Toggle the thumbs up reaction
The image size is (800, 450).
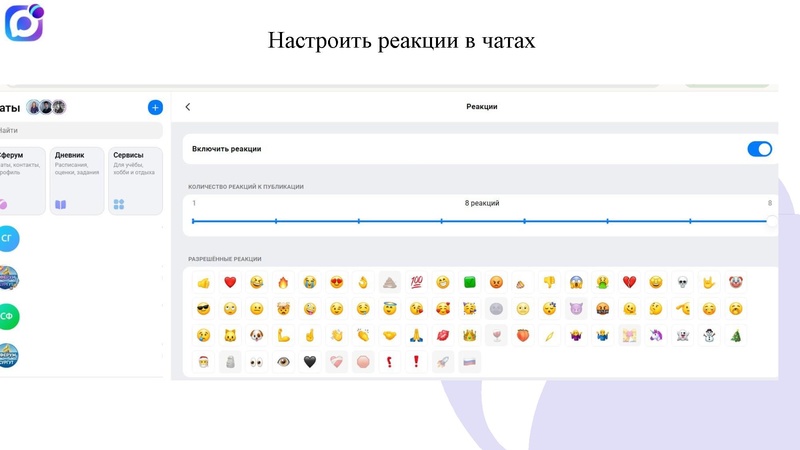204,282
